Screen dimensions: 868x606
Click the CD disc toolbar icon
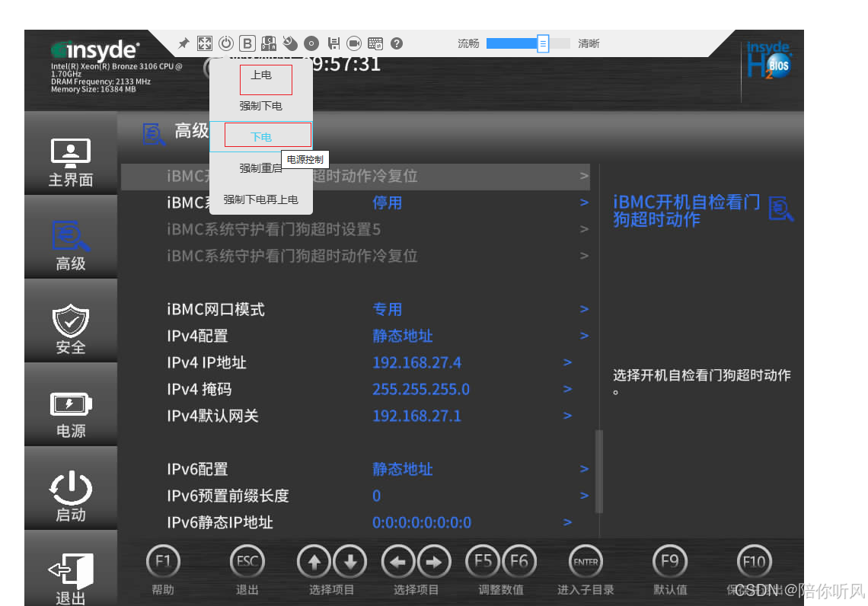click(x=311, y=43)
